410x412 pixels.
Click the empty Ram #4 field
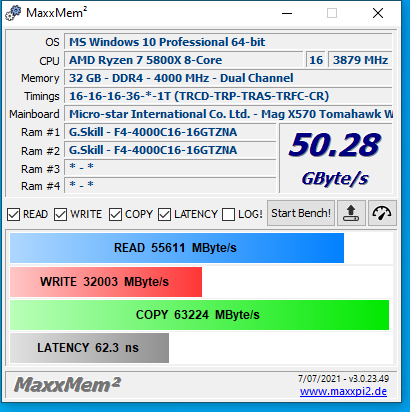(x=170, y=185)
